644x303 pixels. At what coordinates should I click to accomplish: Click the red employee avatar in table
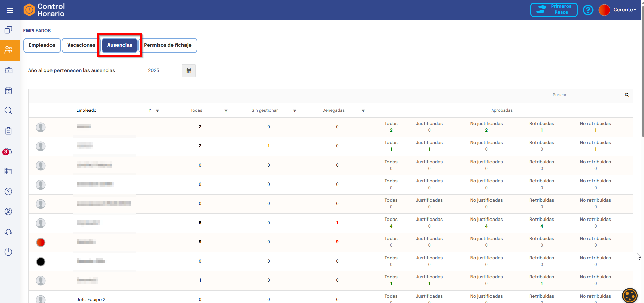41,242
